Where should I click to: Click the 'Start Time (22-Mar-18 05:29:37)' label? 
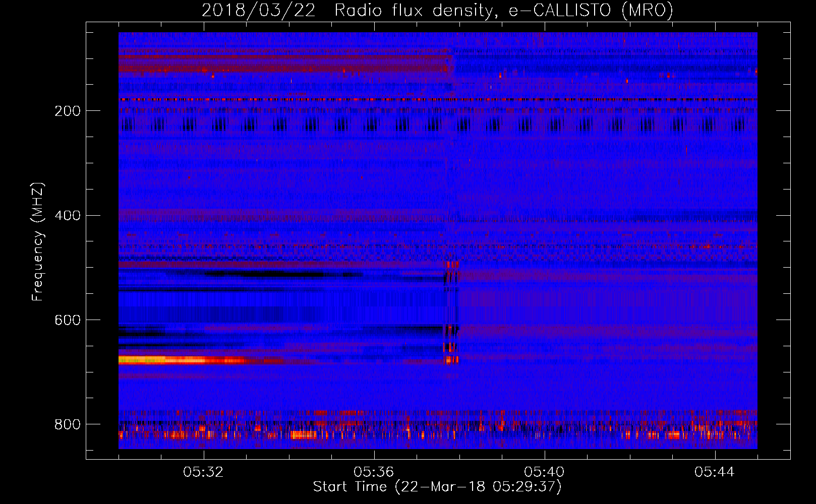click(437, 487)
